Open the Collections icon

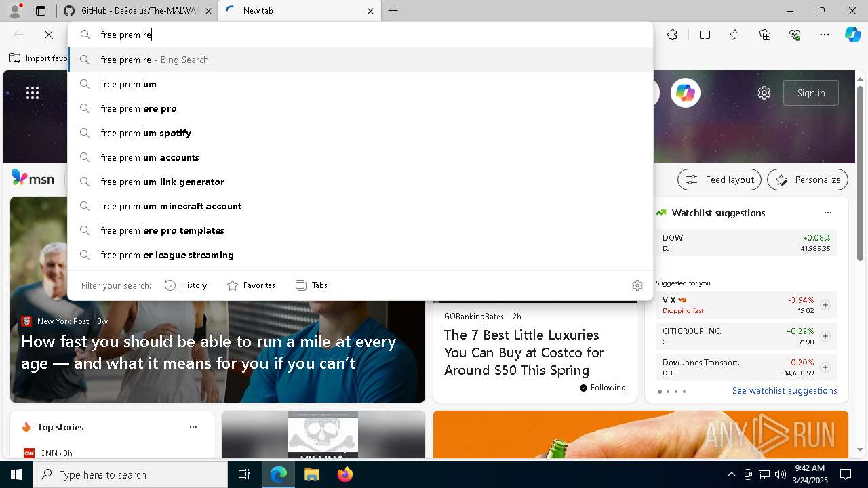tap(765, 35)
